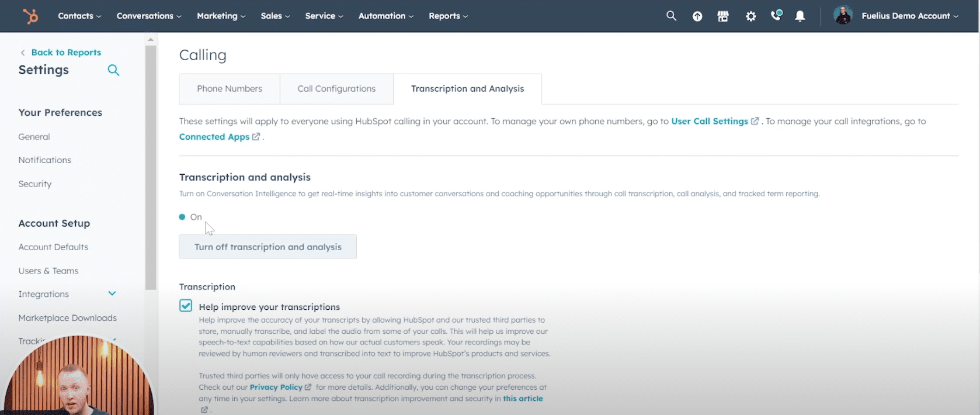Open the Settings sidebar search magnifier
Image resolution: width=980 pixels, height=415 pixels.
point(114,70)
